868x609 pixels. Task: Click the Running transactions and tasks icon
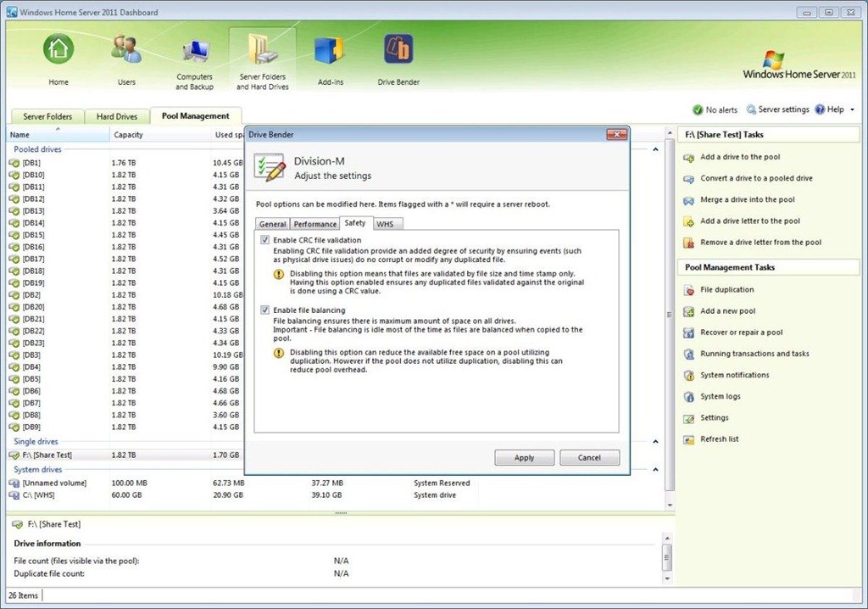pos(688,355)
